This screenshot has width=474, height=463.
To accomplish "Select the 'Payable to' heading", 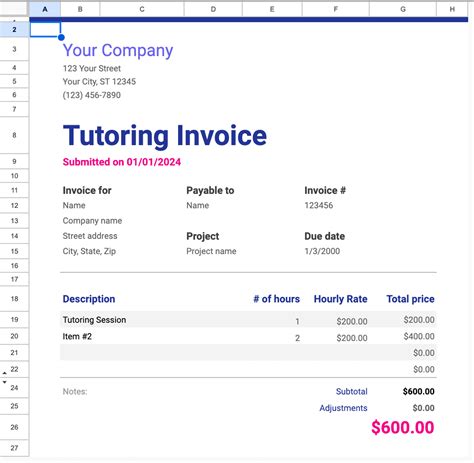I will click(x=210, y=190).
